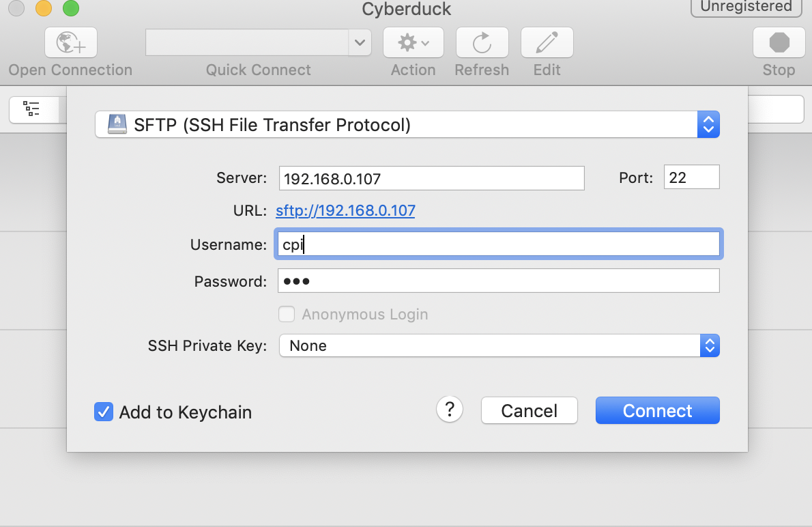This screenshot has height=527, width=812.
Task: Uncheck the Add to Keychain checkbox
Action: click(x=104, y=412)
